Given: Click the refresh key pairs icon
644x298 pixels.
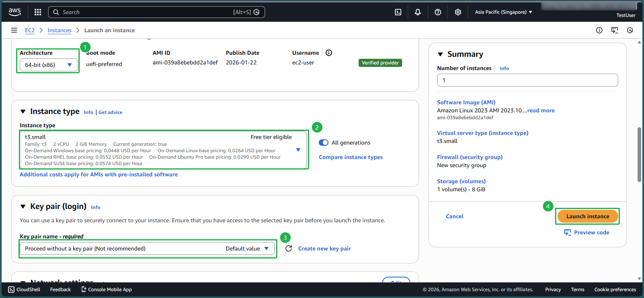Looking at the screenshot, I should click(289, 248).
